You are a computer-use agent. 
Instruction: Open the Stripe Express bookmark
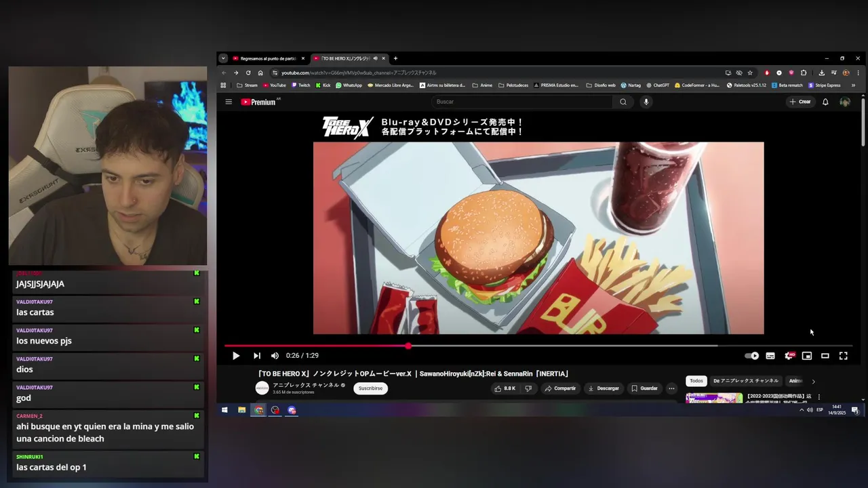point(825,85)
